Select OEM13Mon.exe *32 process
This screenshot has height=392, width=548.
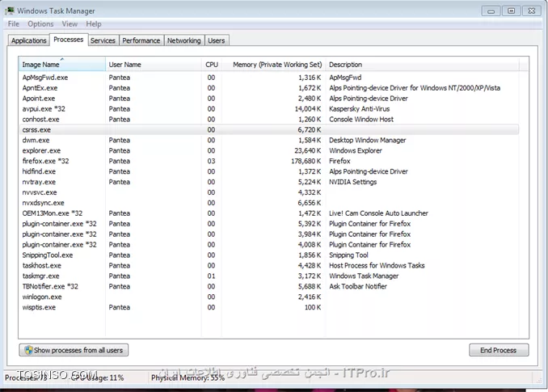[x=269, y=213]
